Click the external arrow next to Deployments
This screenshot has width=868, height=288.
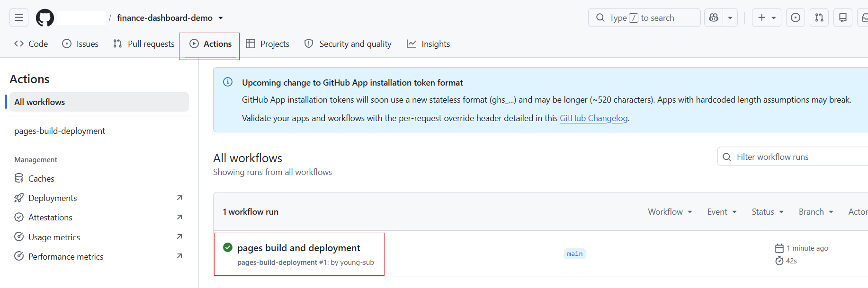[179, 198]
